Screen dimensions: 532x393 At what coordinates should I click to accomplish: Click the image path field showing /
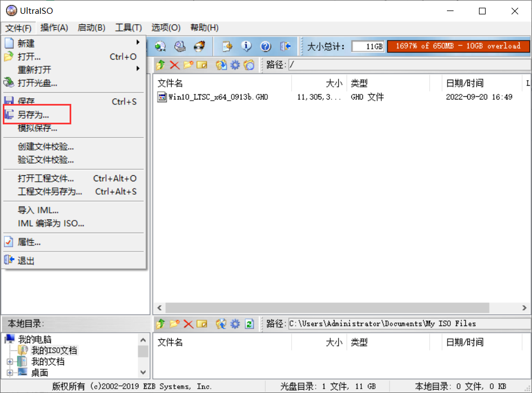click(410, 65)
